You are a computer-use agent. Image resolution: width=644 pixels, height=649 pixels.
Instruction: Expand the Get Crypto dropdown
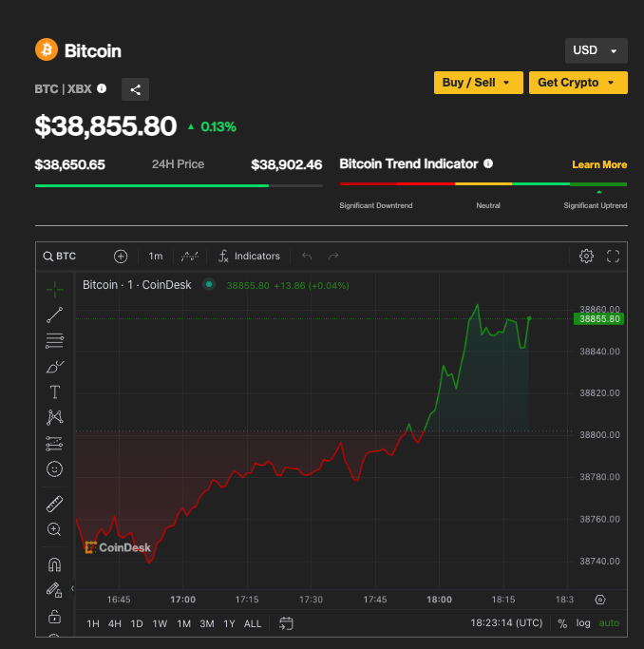coord(578,83)
